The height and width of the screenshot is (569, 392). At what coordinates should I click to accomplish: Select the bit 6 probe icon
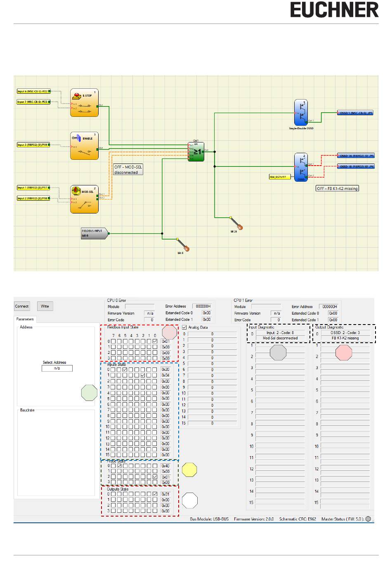183,244
